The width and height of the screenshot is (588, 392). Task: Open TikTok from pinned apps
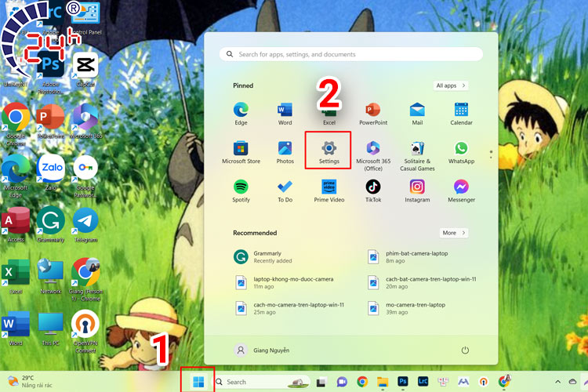[x=373, y=191]
